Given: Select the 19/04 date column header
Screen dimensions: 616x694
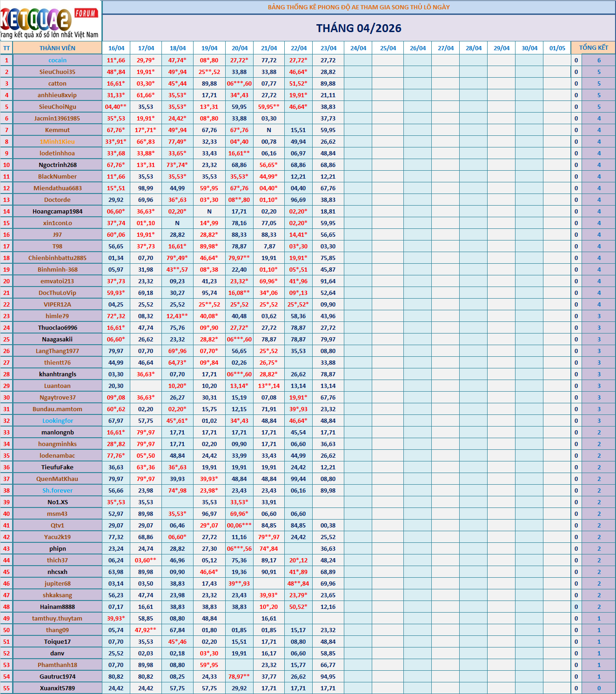Looking at the screenshot, I should 209,48.
